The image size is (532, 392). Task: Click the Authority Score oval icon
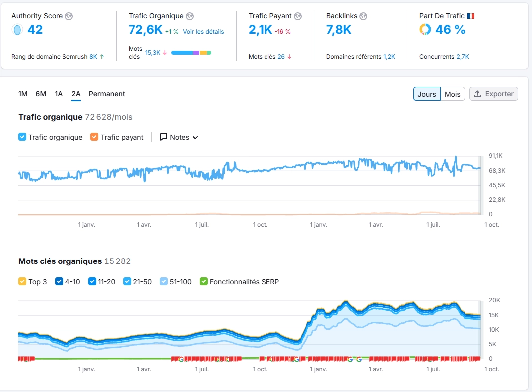(17, 30)
